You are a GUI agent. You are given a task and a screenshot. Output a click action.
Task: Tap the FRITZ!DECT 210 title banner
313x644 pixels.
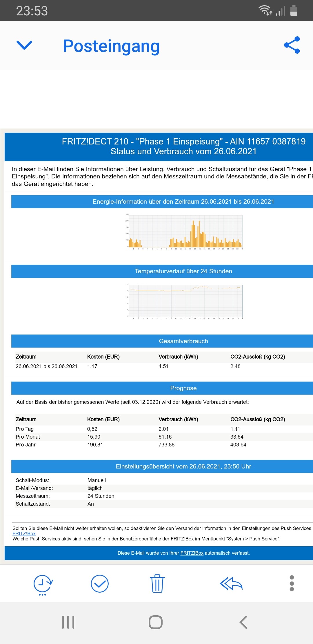pyautogui.click(x=159, y=146)
